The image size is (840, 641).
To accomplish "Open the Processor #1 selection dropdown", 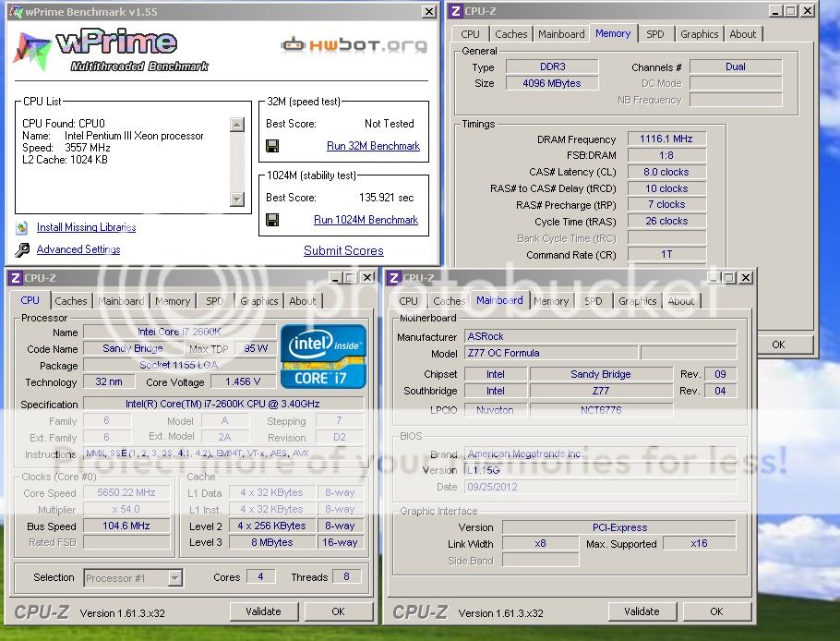I will (x=174, y=578).
